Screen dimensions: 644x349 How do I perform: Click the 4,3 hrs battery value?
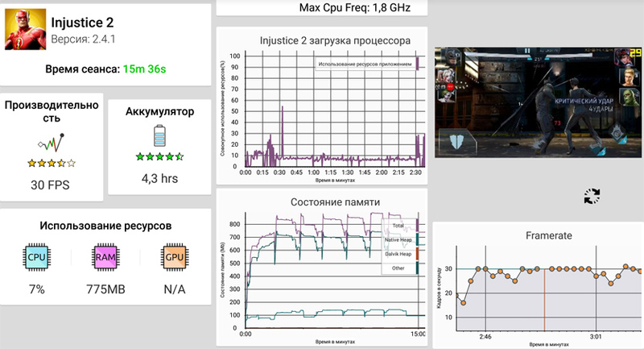click(x=159, y=179)
